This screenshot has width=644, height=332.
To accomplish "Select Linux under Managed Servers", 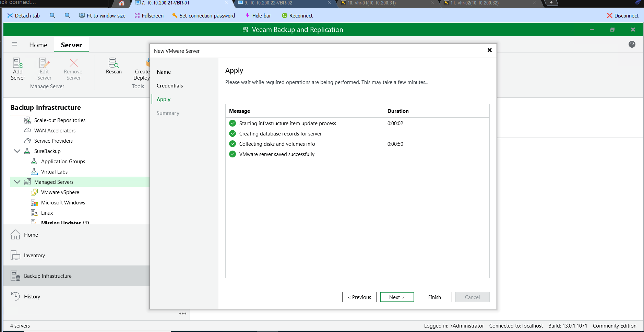I will 47,213.
